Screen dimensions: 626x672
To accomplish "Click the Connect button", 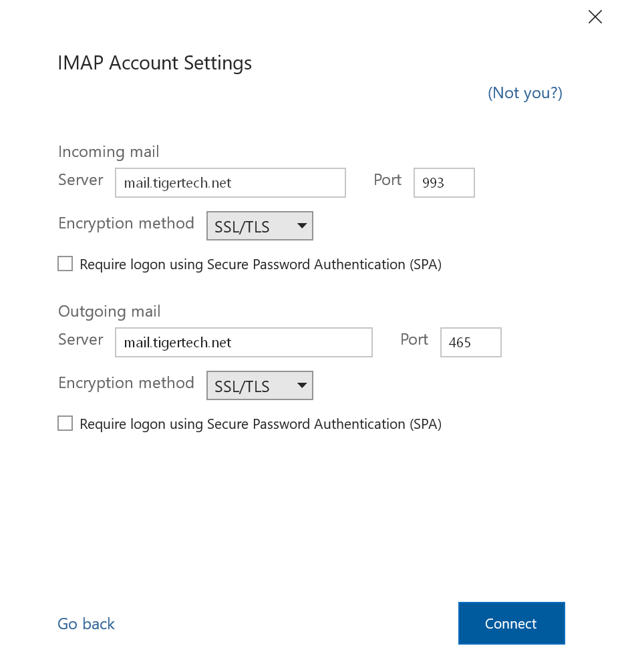I will (x=511, y=623).
